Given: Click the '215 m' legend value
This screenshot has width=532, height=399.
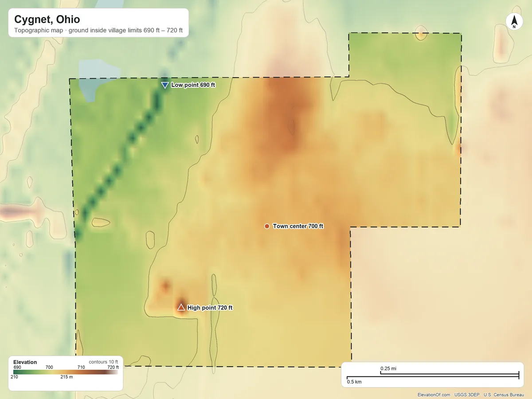Looking at the screenshot, I should point(66,377).
